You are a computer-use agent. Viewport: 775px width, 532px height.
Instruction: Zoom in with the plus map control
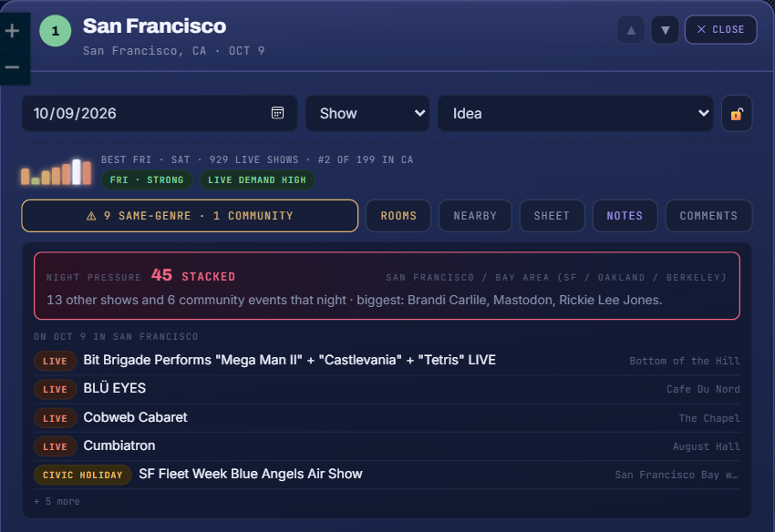pyautogui.click(x=13, y=31)
